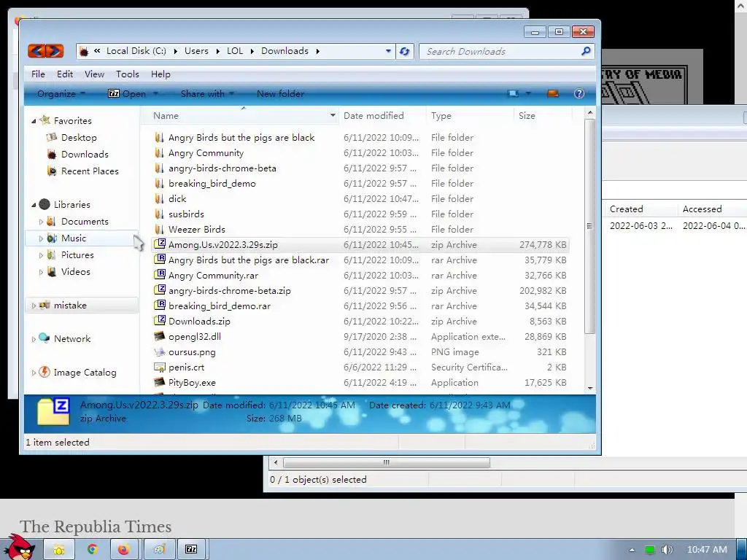The width and height of the screenshot is (747, 560).
Task: Select Angry Community.rar archive icon
Action: click(160, 275)
